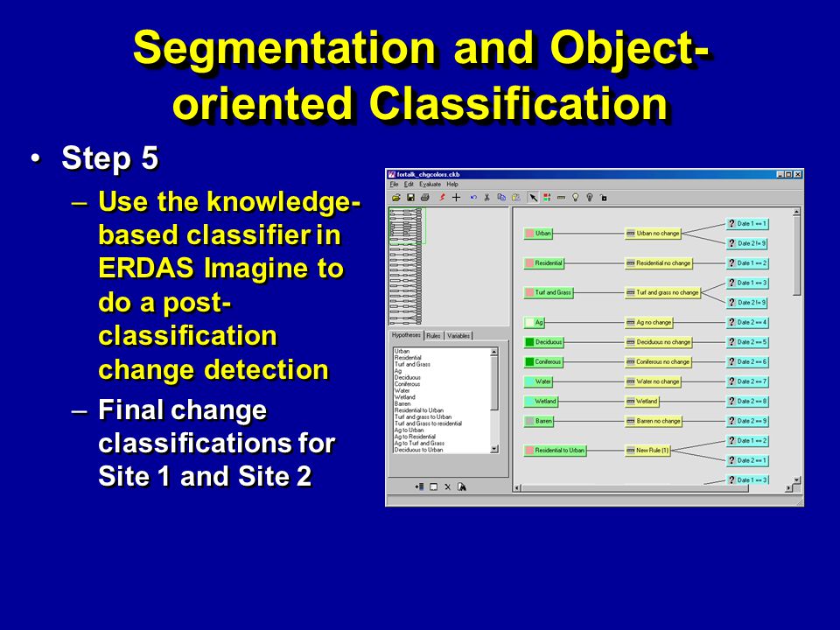Click the Urban hypothesis pink color swatch
This screenshot has height=630, width=840.
[530, 234]
